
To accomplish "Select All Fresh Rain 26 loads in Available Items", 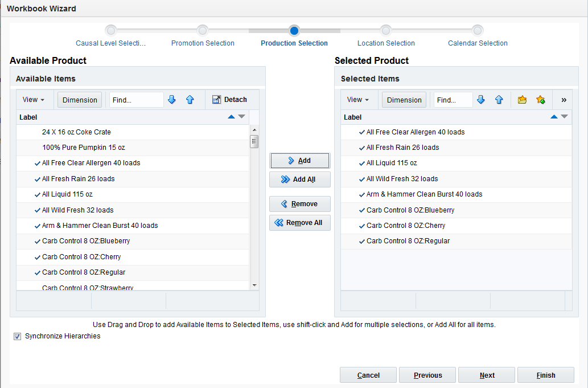I will (133, 178).
